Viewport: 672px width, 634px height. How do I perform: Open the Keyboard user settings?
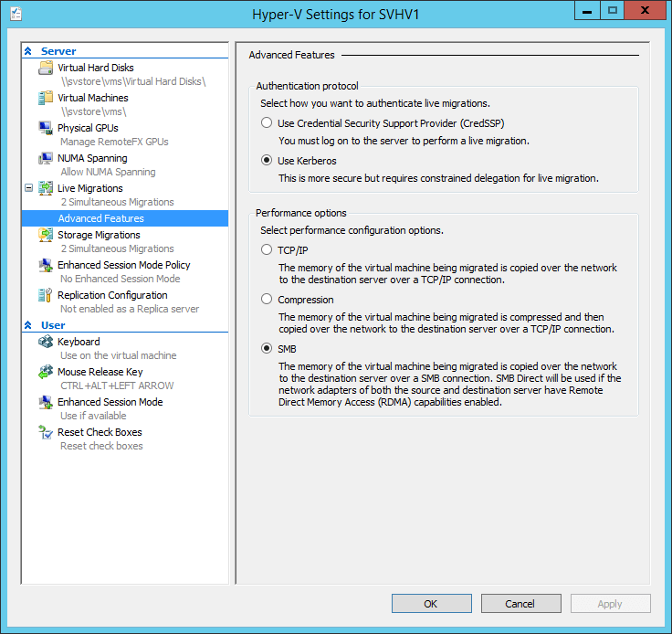point(79,342)
